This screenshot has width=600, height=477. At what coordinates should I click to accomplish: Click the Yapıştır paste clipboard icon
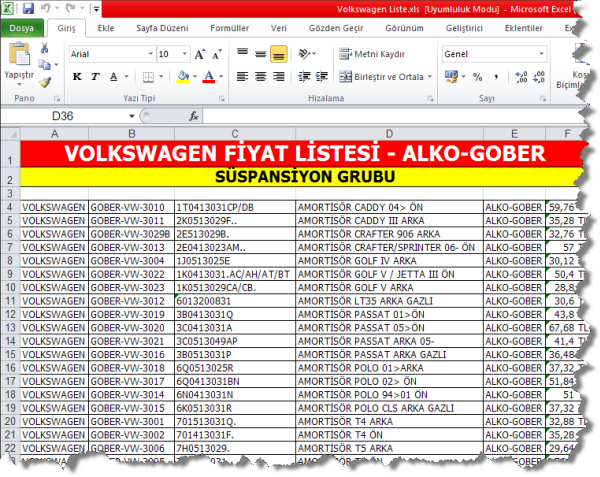19,54
